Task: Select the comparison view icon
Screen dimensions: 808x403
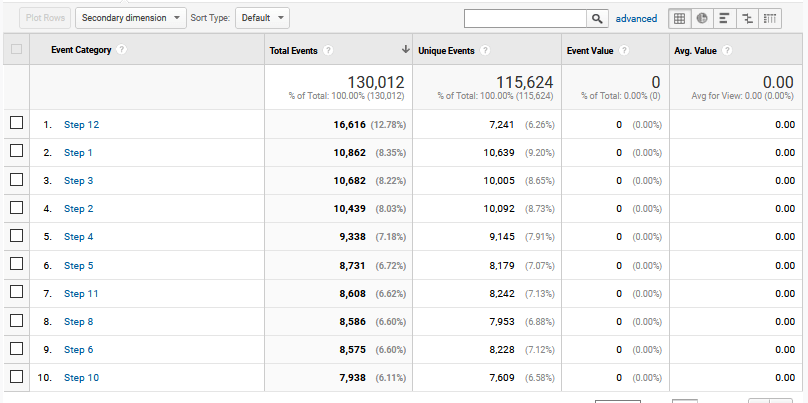Action: (747, 18)
